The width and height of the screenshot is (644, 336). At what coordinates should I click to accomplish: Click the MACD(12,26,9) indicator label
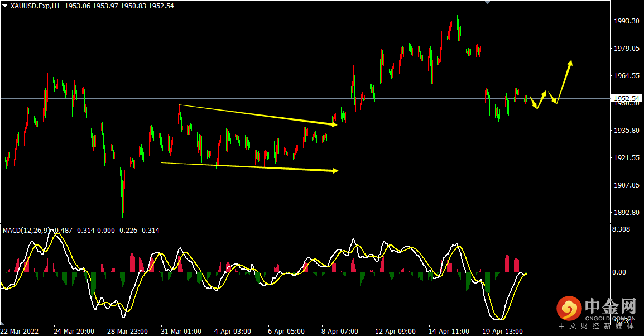[x=27, y=231]
